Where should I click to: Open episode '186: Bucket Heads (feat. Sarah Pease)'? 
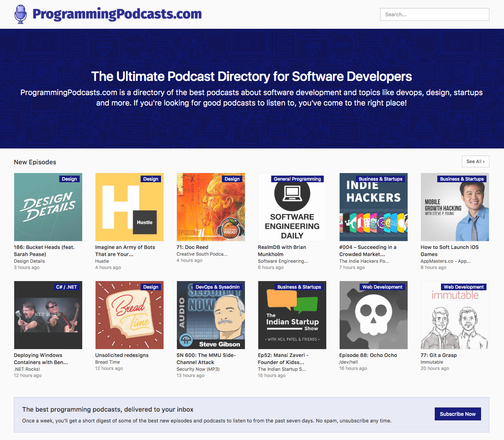coord(44,251)
